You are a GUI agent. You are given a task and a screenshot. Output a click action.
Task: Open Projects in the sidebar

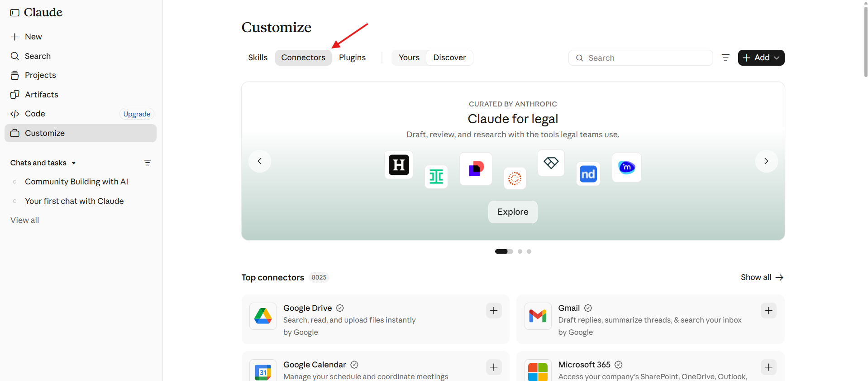[x=81, y=75]
